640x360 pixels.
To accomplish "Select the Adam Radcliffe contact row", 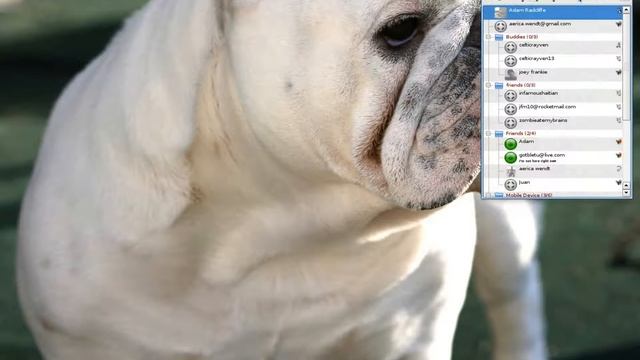I will point(553,12).
